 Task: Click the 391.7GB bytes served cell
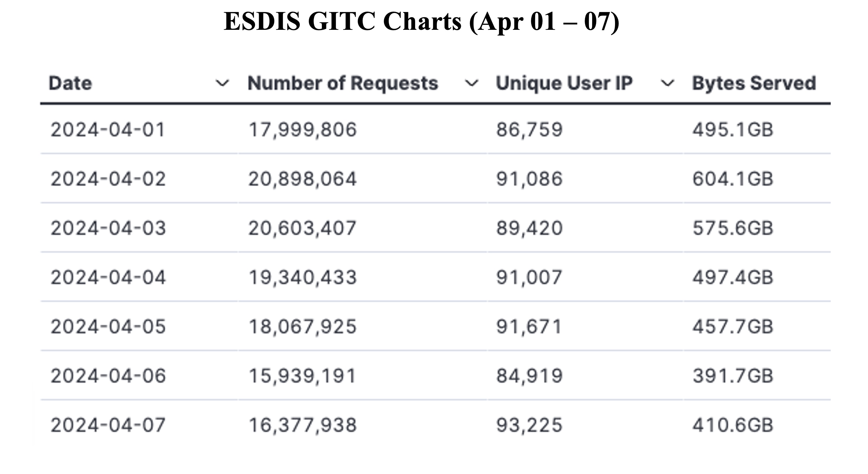pyautogui.click(x=733, y=376)
